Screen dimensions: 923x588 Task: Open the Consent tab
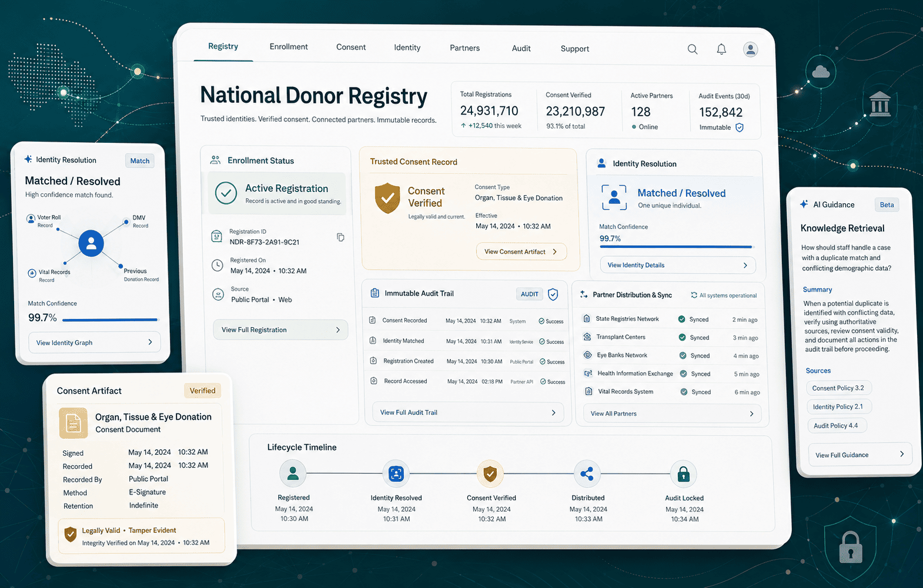[351, 48]
